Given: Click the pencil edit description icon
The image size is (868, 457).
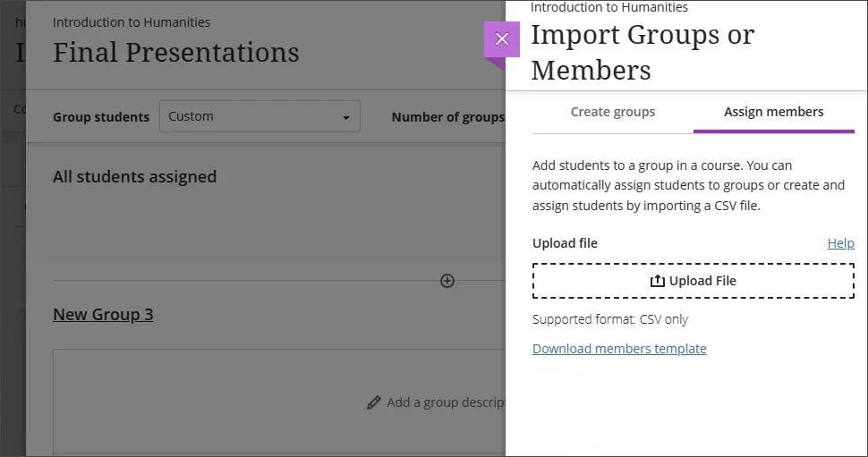Looking at the screenshot, I should point(374,402).
